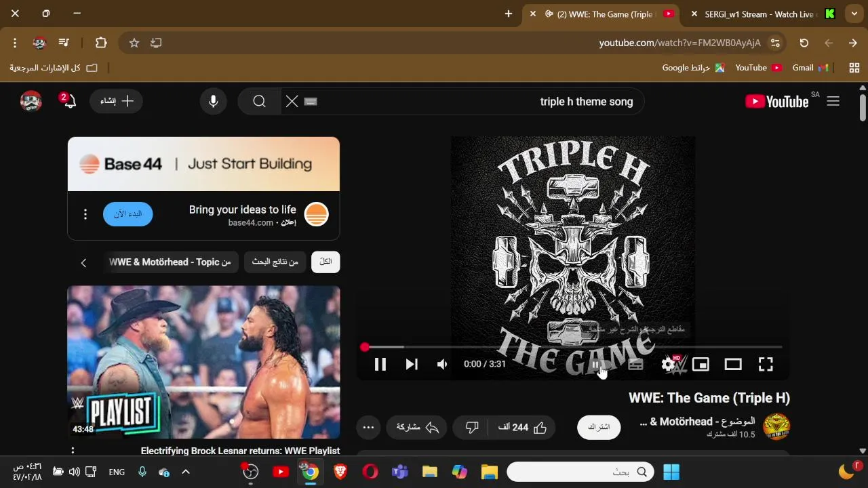Image resolution: width=868 pixels, height=488 pixels.
Task: Open Brave browser from the taskbar
Action: [340, 472]
